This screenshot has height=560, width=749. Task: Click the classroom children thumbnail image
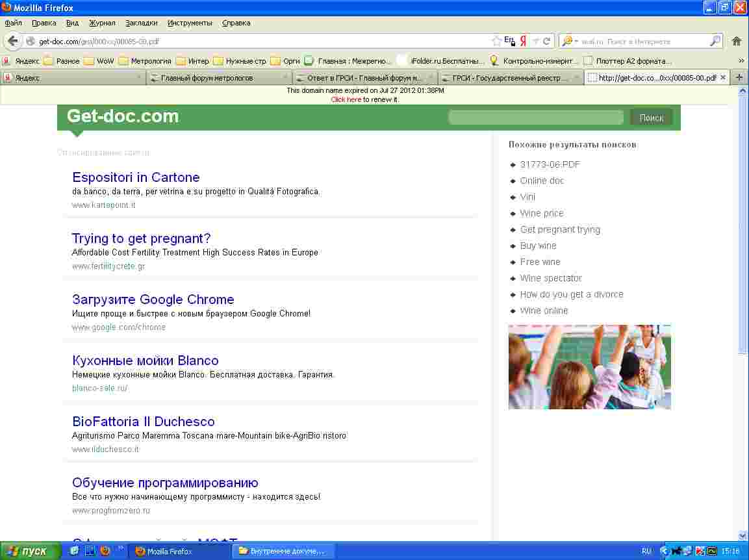(589, 367)
